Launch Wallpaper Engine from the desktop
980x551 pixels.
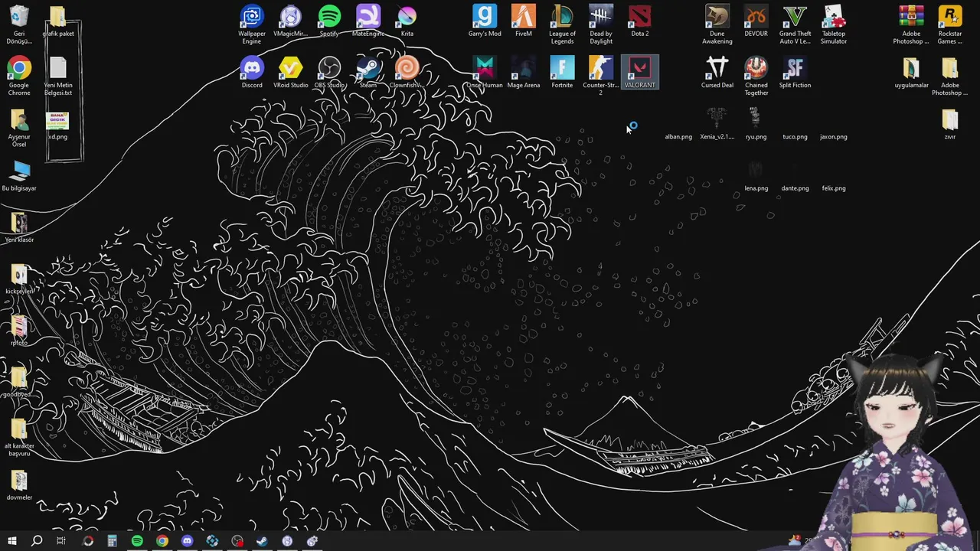coord(252,24)
